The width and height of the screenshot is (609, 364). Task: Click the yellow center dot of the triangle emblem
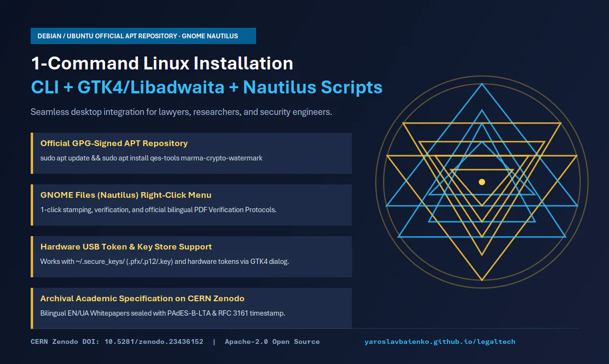tap(482, 182)
